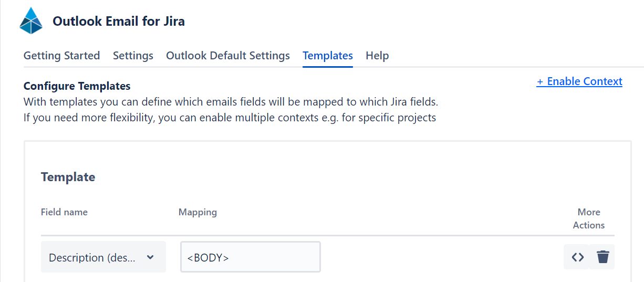This screenshot has height=282, width=644.
Task: Switch to the Getting Started tab
Action: pyautogui.click(x=61, y=56)
